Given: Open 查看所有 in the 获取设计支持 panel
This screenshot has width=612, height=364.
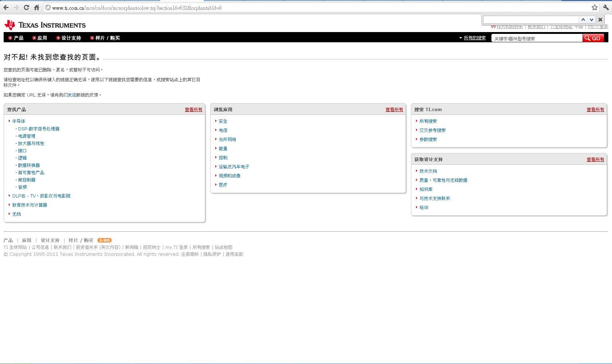Looking at the screenshot, I should [595, 160].
